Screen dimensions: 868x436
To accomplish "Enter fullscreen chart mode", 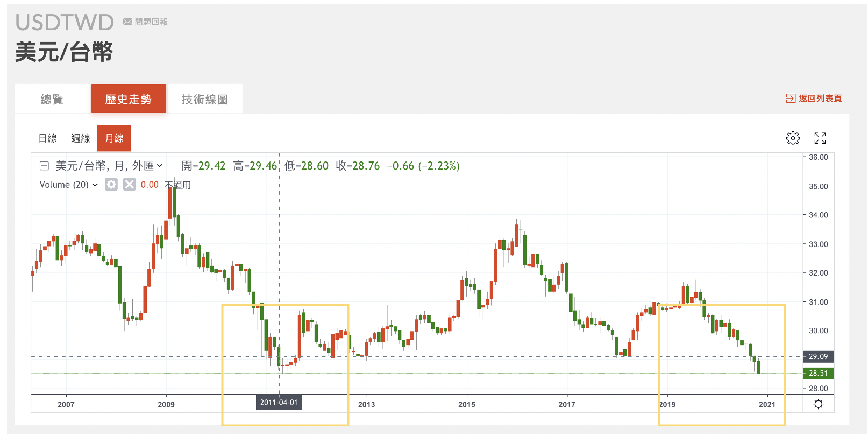I will pos(820,138).
